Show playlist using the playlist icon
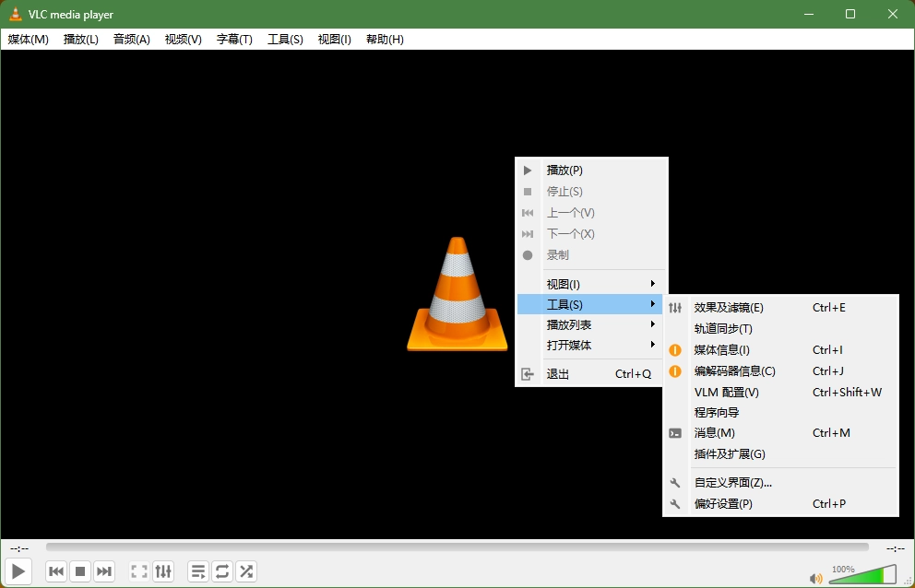Image resolution: width=915 pixels, height=588 pixels. coord(197,571)
